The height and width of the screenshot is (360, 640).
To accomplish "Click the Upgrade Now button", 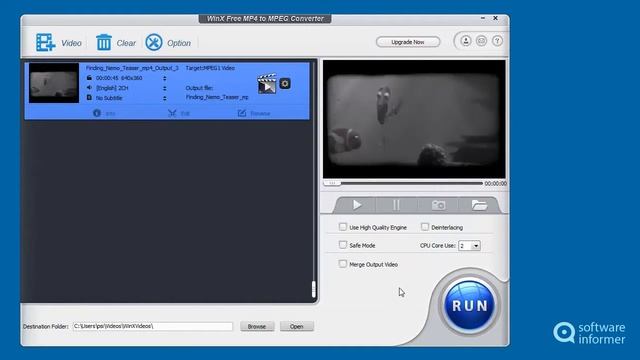I will pyautogui.click(x=408, y=42).
